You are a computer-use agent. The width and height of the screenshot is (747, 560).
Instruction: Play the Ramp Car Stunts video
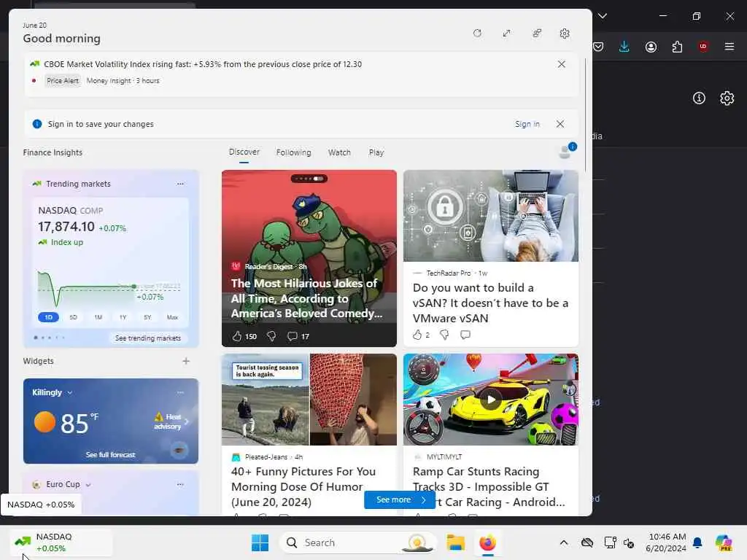coord(491,399)
